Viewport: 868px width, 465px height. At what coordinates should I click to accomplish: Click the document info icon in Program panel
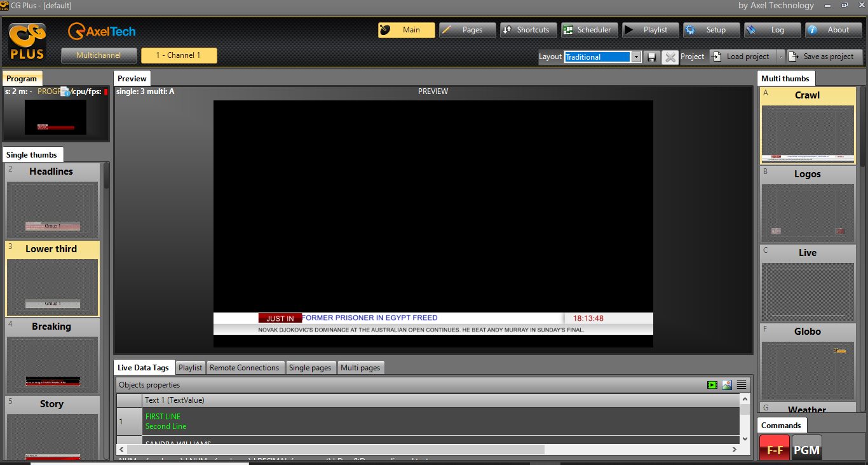coord(65,91)
